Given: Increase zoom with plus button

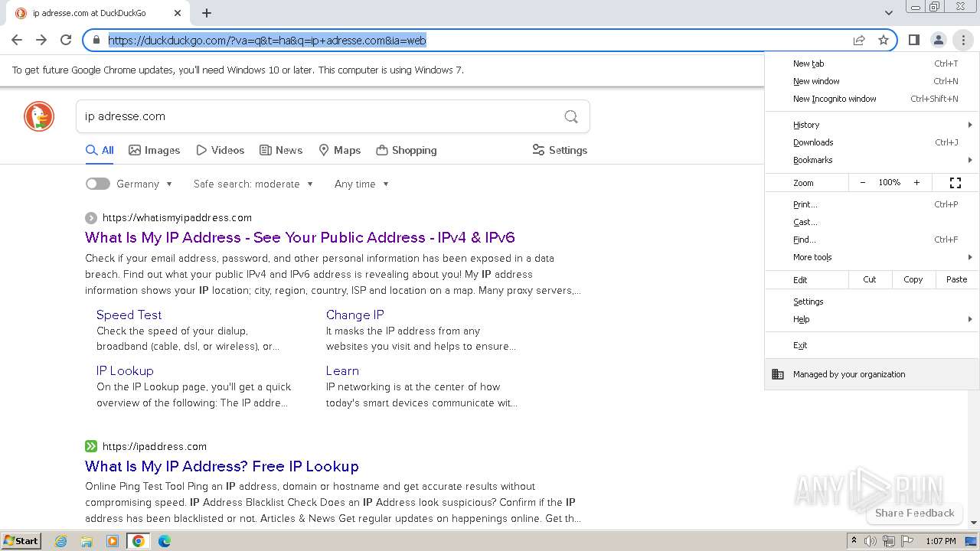Looking at the screenshot, I should click(916, 183).
